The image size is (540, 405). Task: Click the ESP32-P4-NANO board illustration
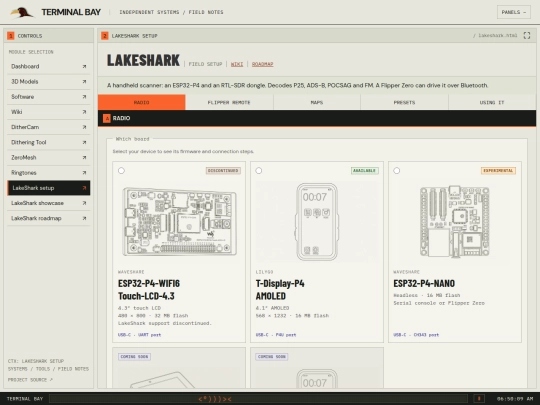pyautogui.click(x=455, y=221)
